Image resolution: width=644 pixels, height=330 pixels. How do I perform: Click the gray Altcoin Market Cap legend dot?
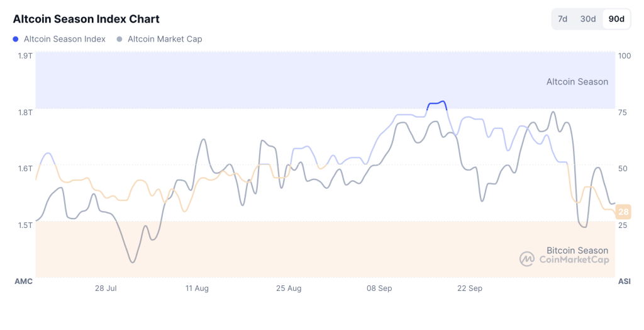(119, 39)
